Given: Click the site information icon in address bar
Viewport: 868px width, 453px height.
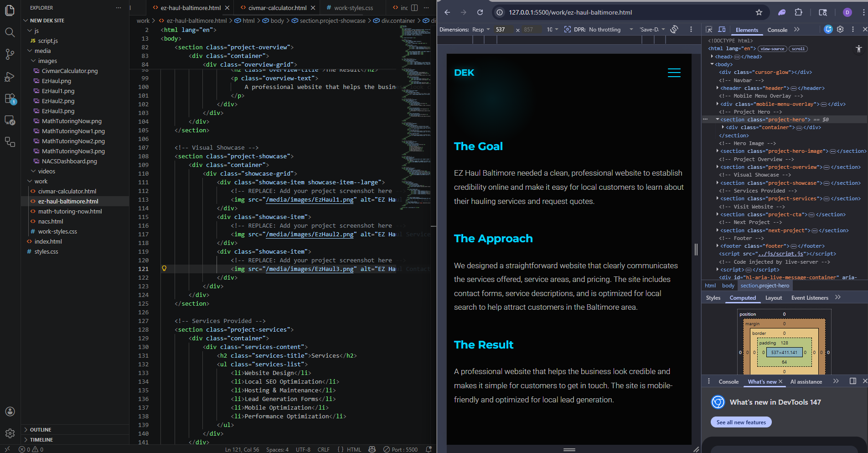Looking at the screenshot, I should tap(500, 12).
